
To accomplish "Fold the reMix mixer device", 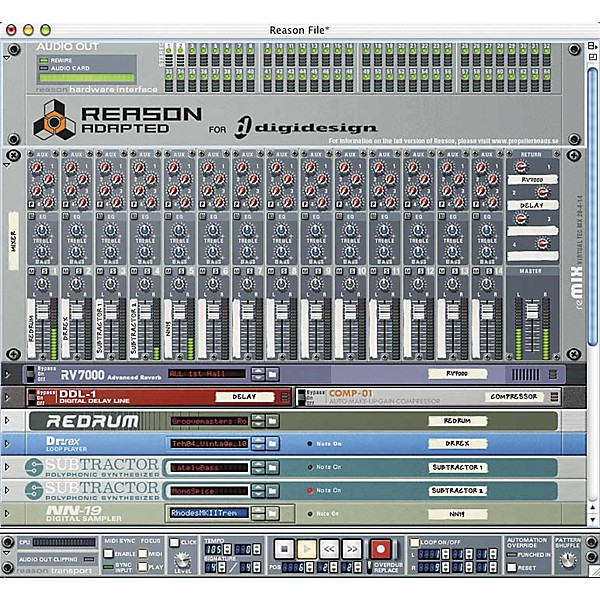I will [x=7, y=165].
